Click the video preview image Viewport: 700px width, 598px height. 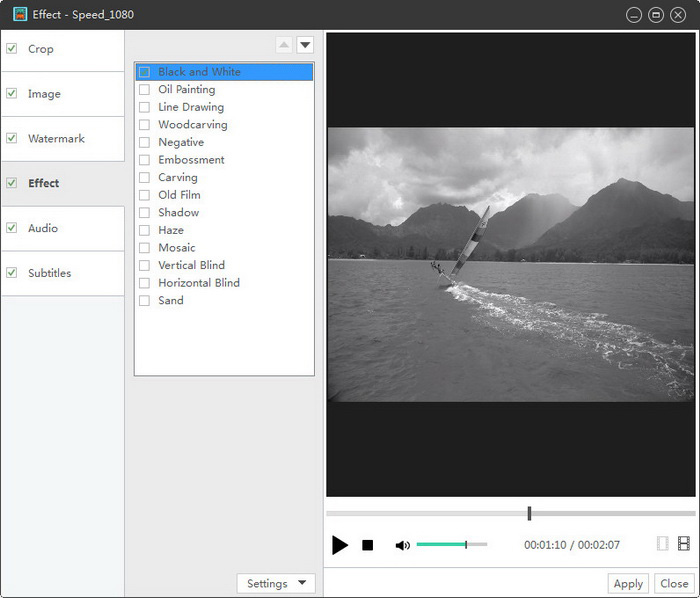pos(511,265)
